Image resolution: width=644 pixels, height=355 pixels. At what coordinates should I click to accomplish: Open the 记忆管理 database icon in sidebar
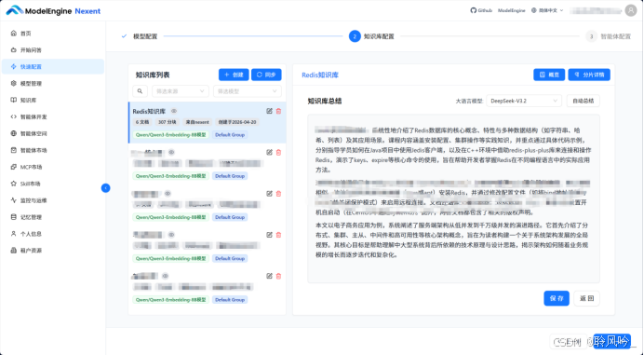(14, 217)
